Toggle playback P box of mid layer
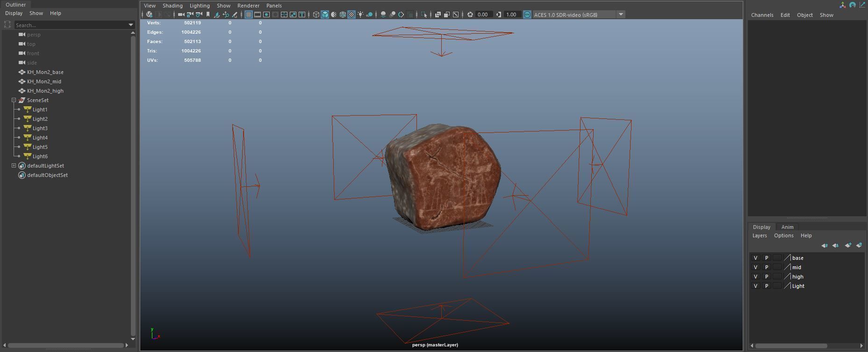The width and height of the screenshot is (868, 352). [x=766, y=267]
